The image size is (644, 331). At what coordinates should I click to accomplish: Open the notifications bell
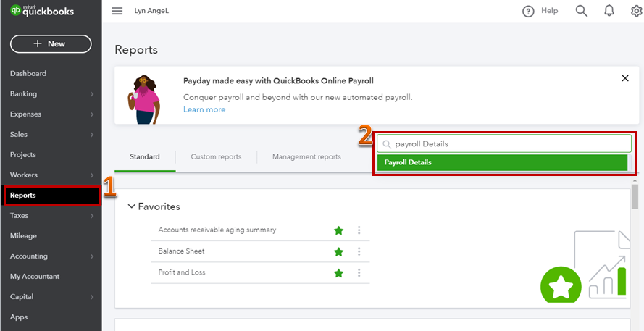coord(609,11)
